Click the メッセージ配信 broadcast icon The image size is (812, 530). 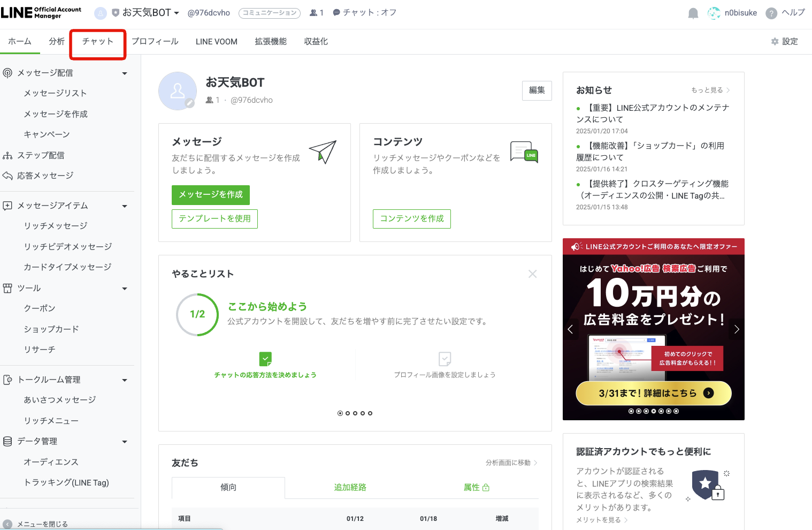[7, 73]
